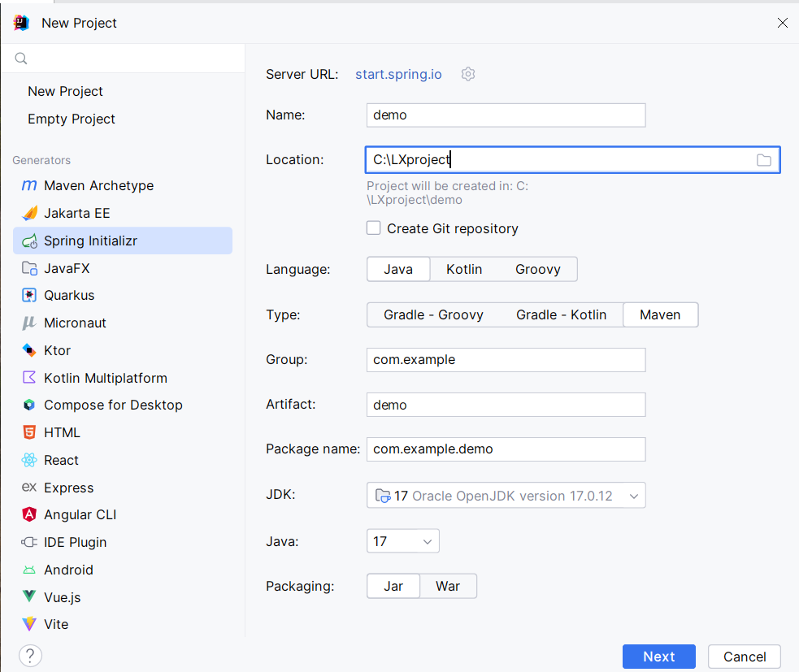799x672 pixels.
Task: Click the React icon
Action: [x=29, y=460]
